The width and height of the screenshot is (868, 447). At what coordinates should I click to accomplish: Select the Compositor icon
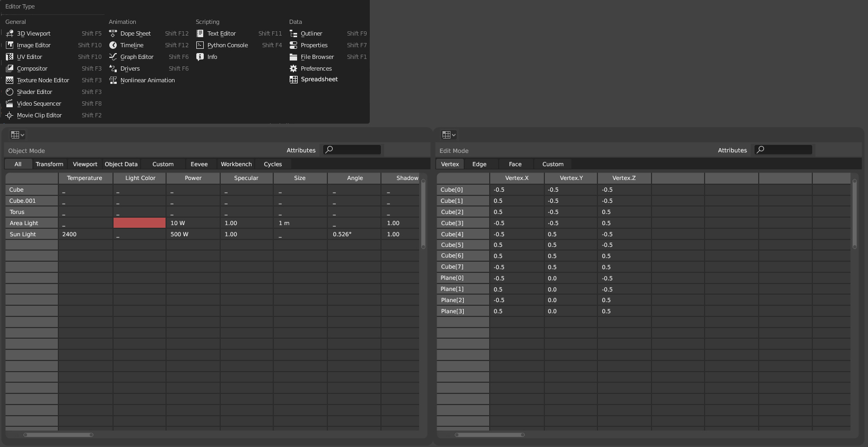(10, 68)
